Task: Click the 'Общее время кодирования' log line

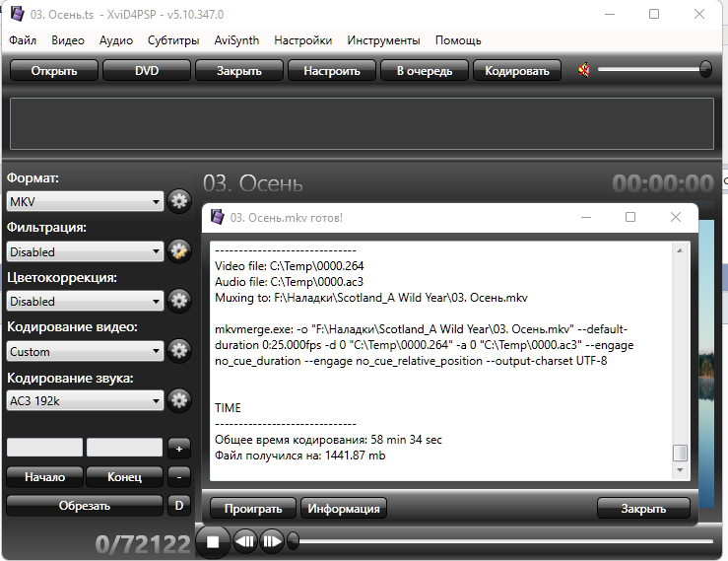Action: pos(328,439)
